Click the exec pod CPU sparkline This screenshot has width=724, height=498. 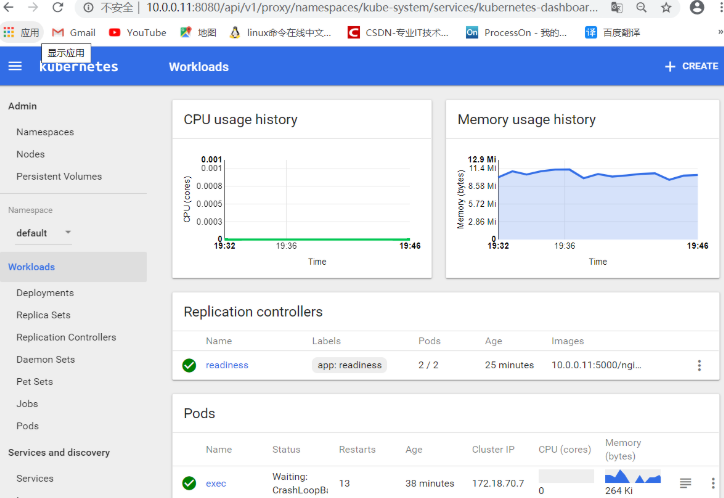tap(566, 476)
